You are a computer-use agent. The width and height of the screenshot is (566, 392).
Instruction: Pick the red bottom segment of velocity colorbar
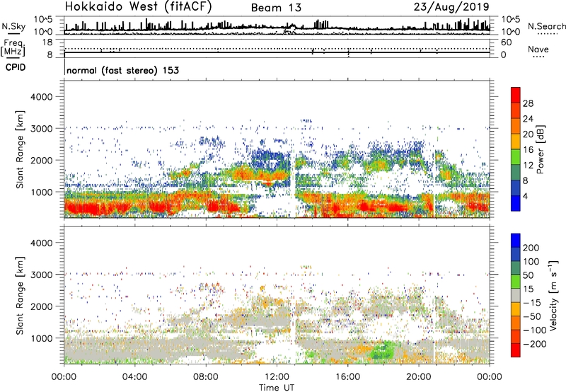[x=516, y=350]
